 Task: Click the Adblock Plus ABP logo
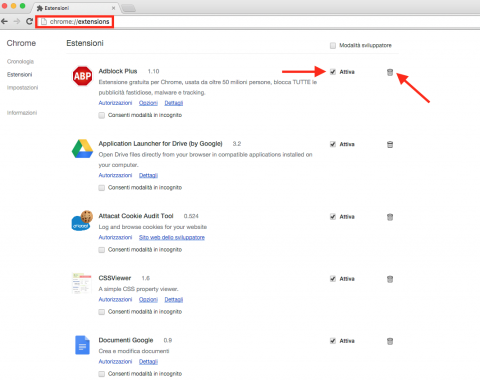click(x=82, y=76)
